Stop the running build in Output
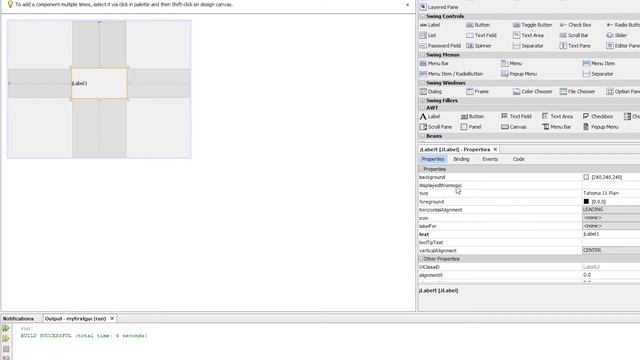The width and height of the screenshot is (640, 360). click(x=6, y=349)
